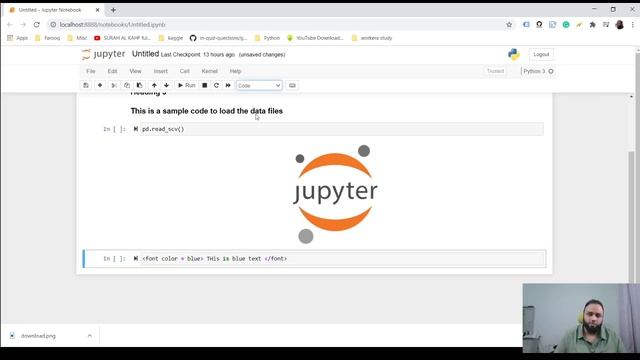Run the selected cell
Screen dimensions: 640x360
click(187, 85)
